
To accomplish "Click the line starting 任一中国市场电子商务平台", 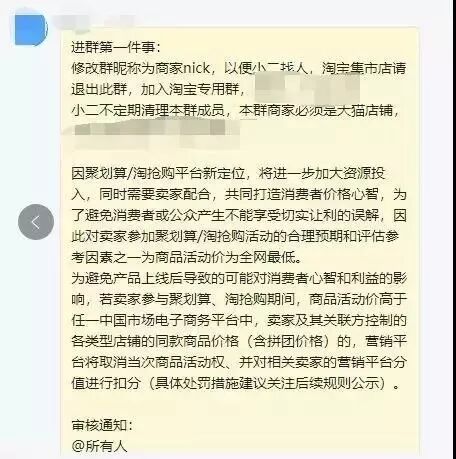I will pyautogui.click(x=239, y=320).
